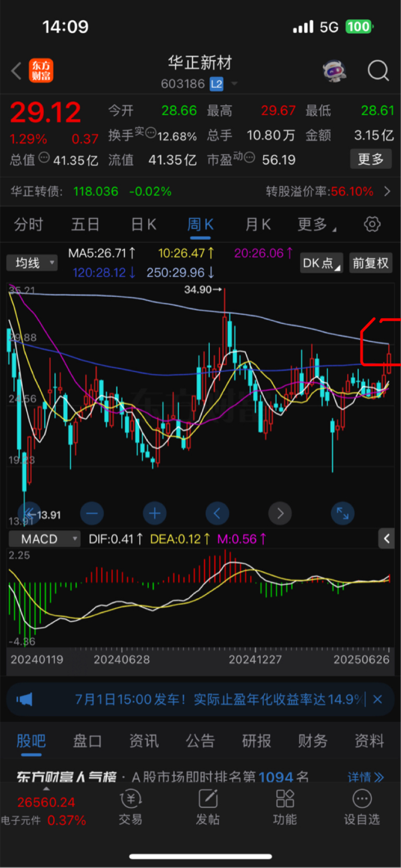Select the 周K chart tab

pos(200,225)
